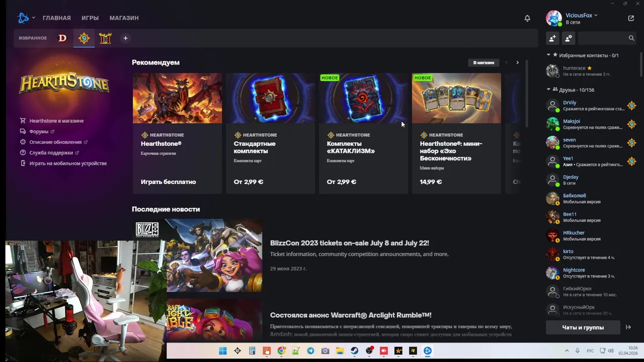
Task: Open hunterace avatar in favorites
Action: pyautogui.click(x=553, y=71)
